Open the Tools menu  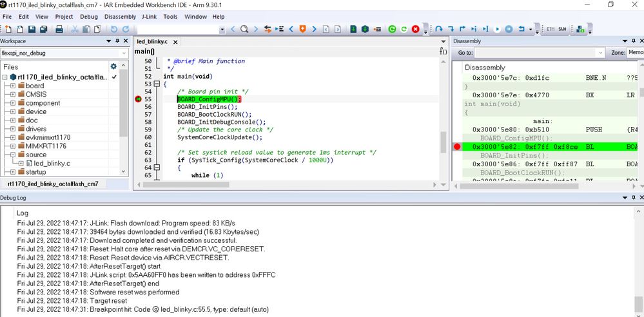tap(170, 16)
